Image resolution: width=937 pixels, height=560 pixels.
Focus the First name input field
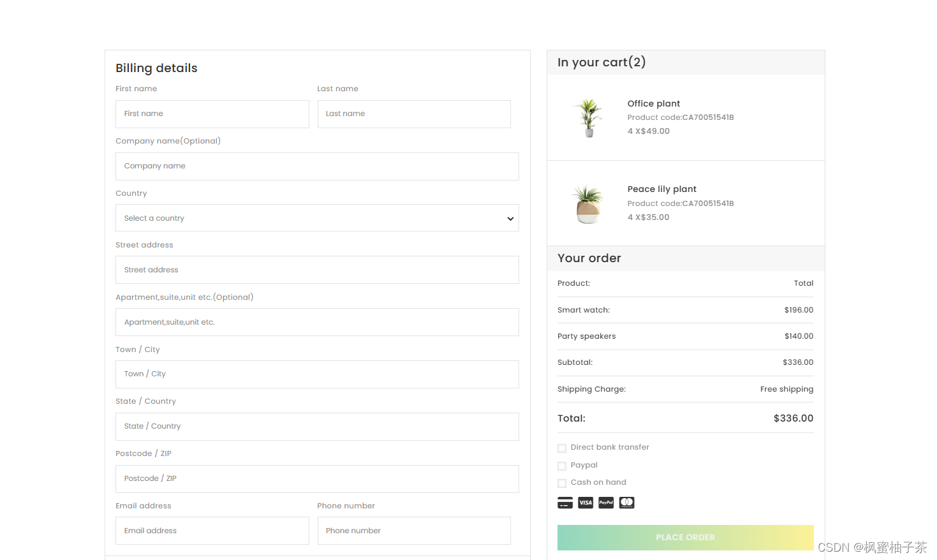click(212, 114)
